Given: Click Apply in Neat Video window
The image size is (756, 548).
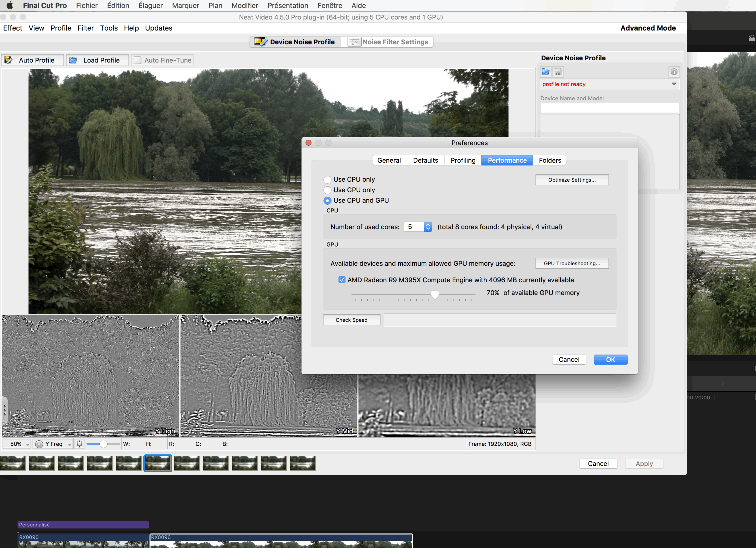Looking at the screenshot, I should 644,464.
